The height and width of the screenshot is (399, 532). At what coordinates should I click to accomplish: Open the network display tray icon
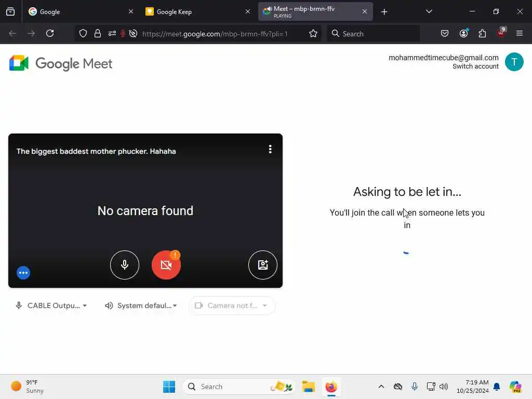point(431,387)
